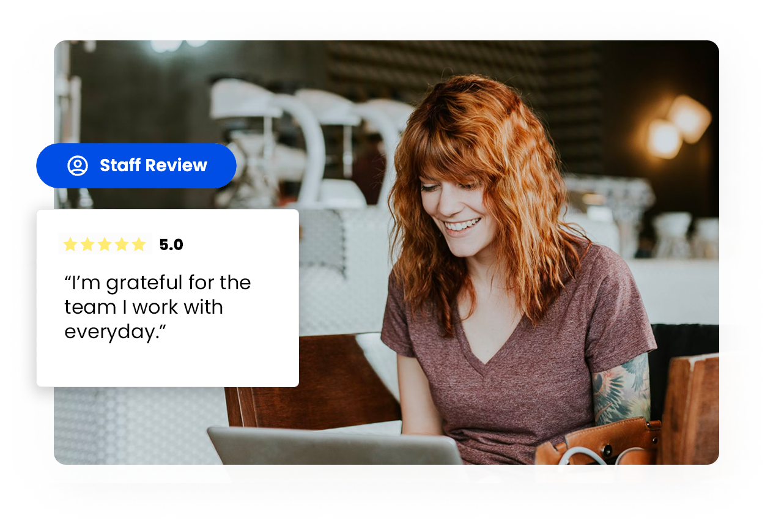The height and width of the screenshot is (532, 773).
Task: Click the "Staff Review" label text
Action: [x=153, y=165]
